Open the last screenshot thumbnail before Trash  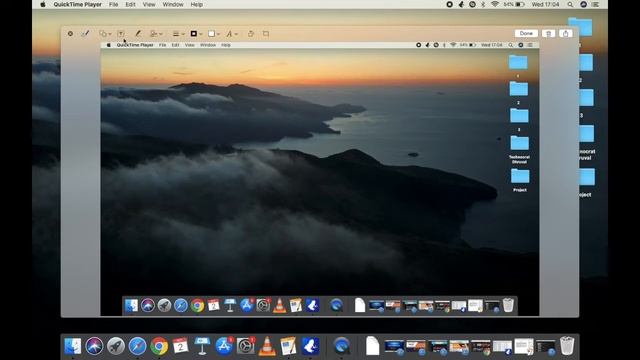click(x=546, y=346)
